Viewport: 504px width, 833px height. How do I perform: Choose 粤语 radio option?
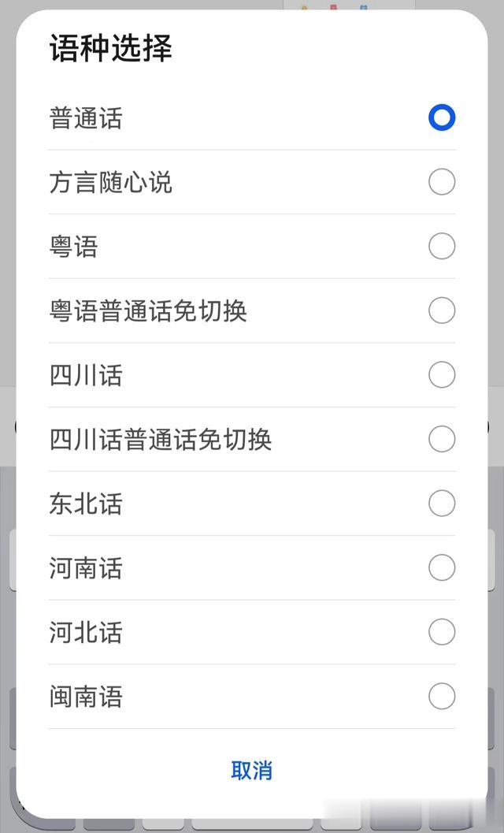[x=442, y=246]
